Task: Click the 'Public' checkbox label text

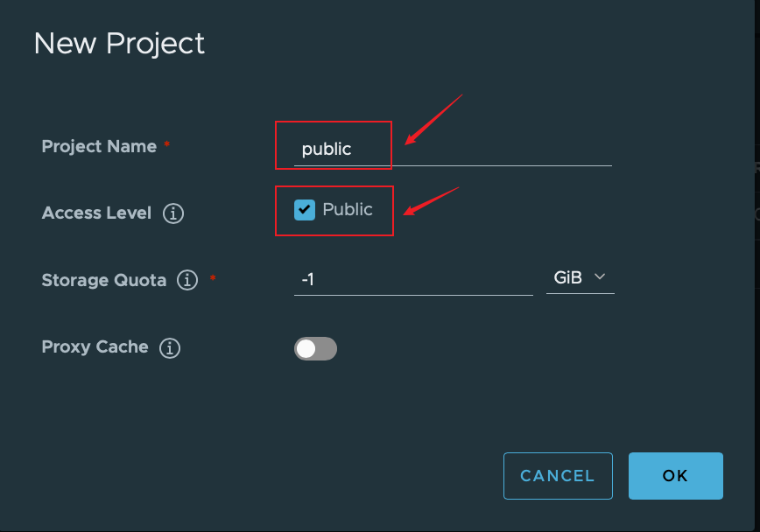Action: coord(348,210)
